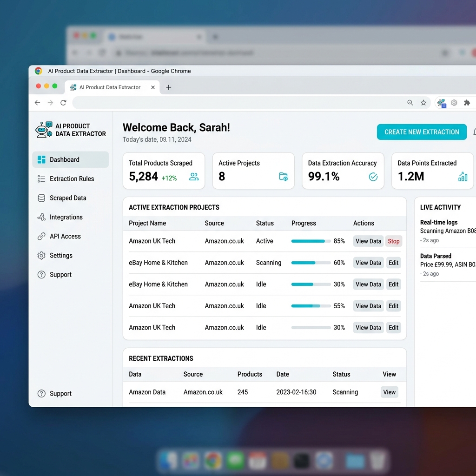Screen dimensions: 476x476
Task: Click the API Access link icon
Action: point(41,236)
